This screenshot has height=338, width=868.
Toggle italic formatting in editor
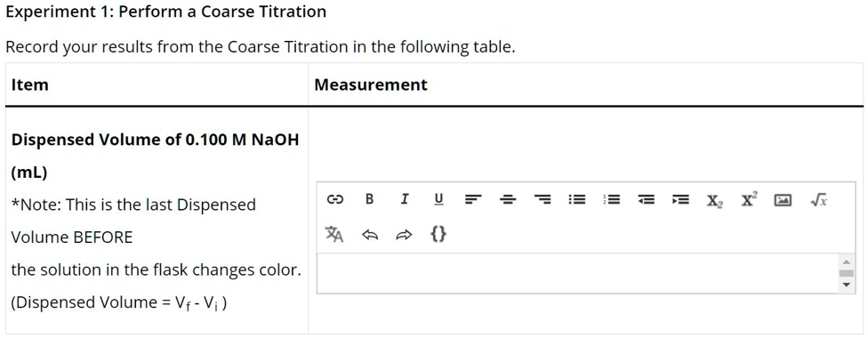point(405,199)
